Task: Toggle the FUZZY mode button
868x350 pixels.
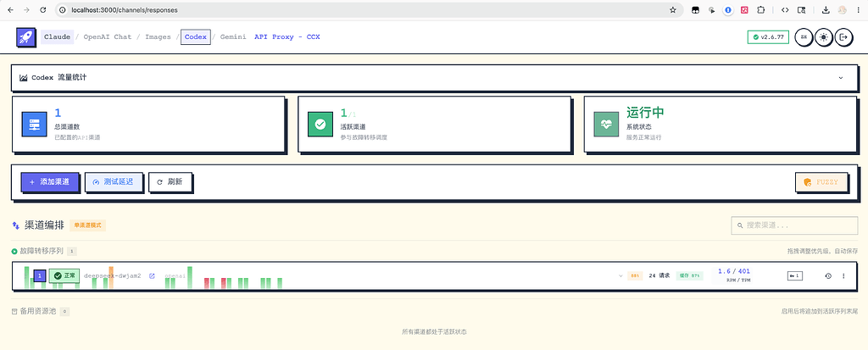Action: coord(821,181)
